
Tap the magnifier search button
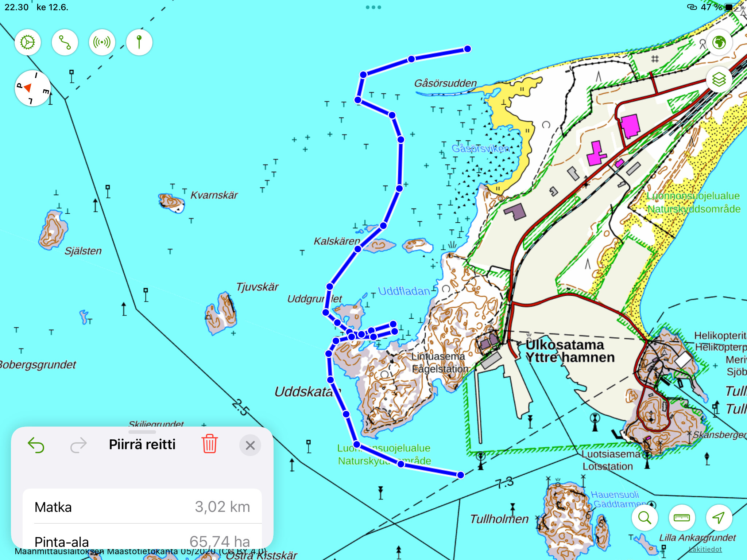[645, 517]
